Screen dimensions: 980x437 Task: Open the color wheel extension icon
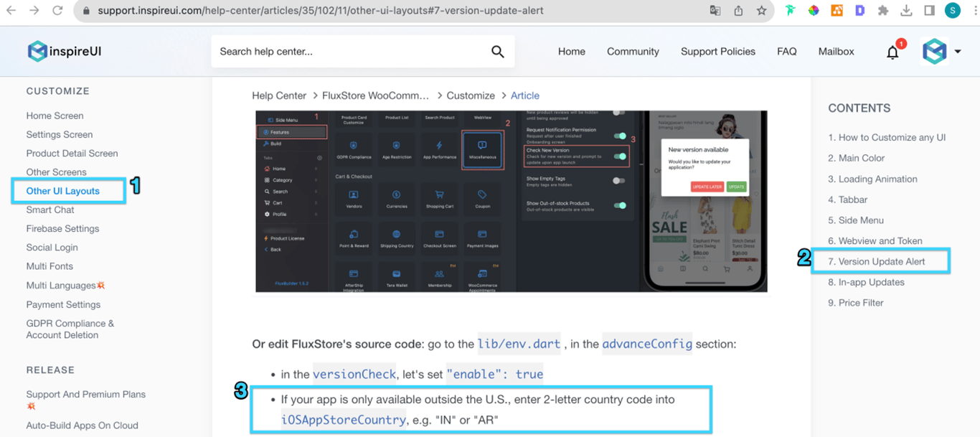click(814, 11)
